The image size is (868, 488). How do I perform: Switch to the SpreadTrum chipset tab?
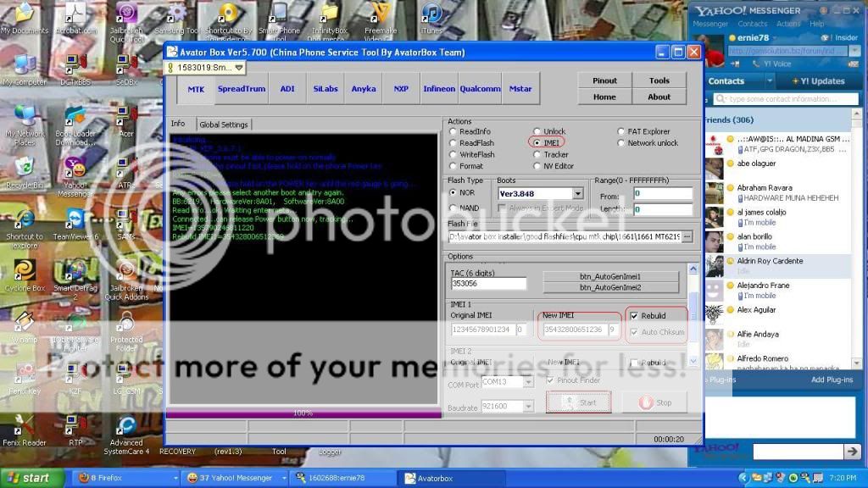[242, 89]
